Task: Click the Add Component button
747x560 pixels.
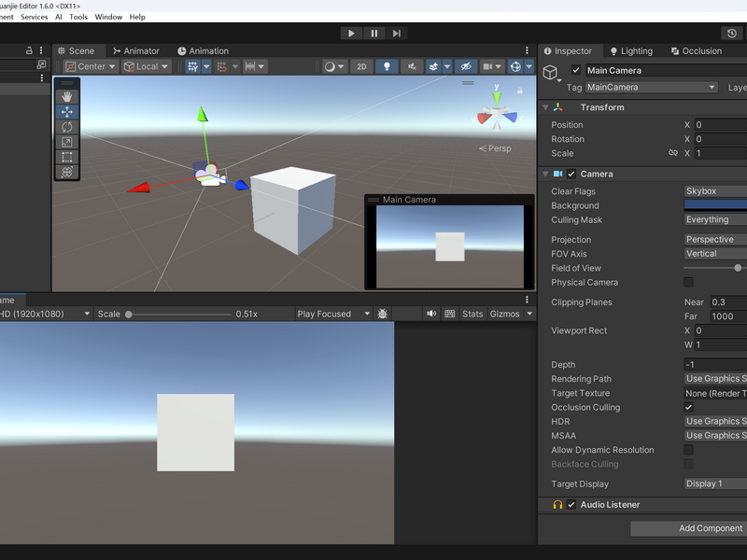Action: point(688,528)
